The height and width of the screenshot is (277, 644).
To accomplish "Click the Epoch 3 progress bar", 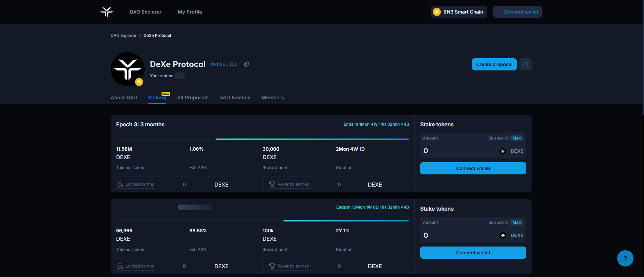I will [x=262, y=139].
